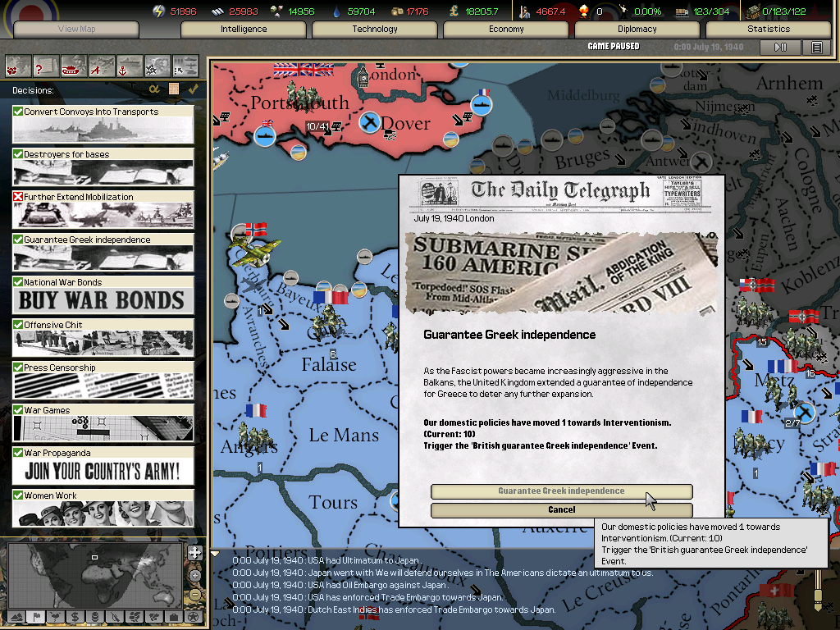Sort decisions alphabetically with alpha icon
Image resolution: width=840 pixels, height=630 pixels.
point(154,89)
